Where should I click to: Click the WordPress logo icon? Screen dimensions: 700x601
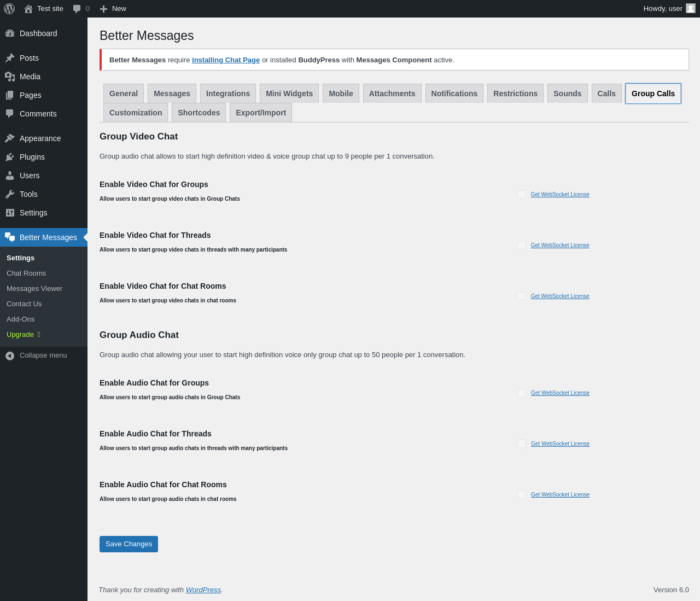tap(9, 9)
